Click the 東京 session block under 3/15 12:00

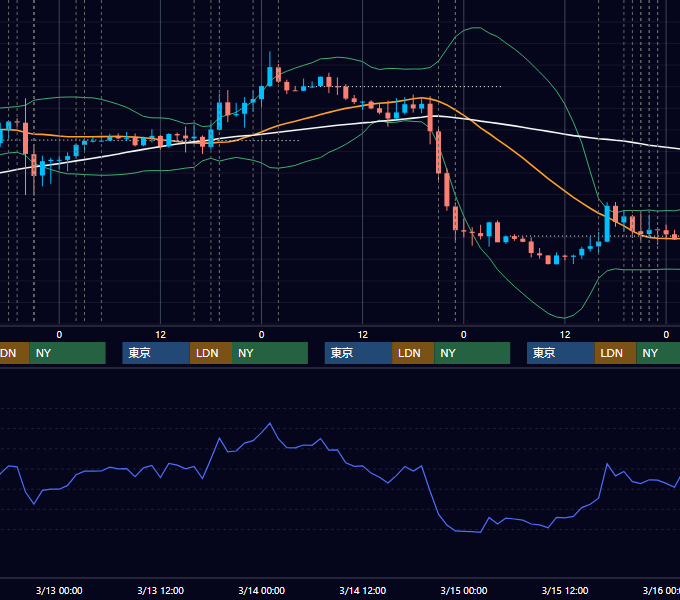coord(561,353)
